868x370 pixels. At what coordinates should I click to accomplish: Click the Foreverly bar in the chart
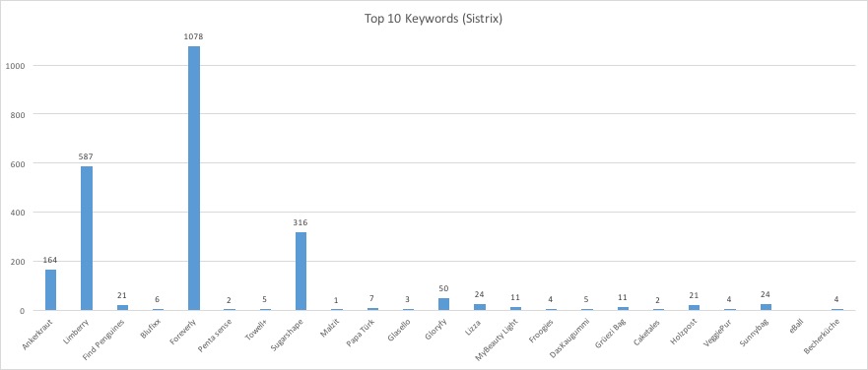(x=194, y=178)
